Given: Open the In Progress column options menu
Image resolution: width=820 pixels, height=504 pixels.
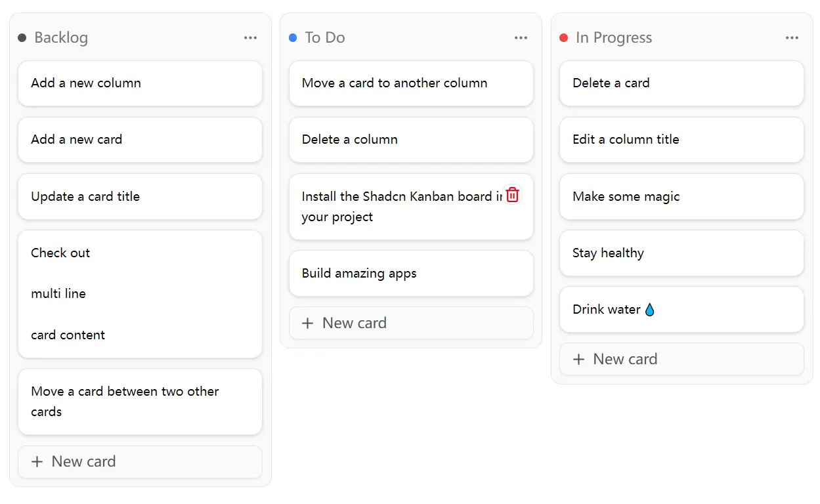Looking at the screenshot, I should [792, 37].
